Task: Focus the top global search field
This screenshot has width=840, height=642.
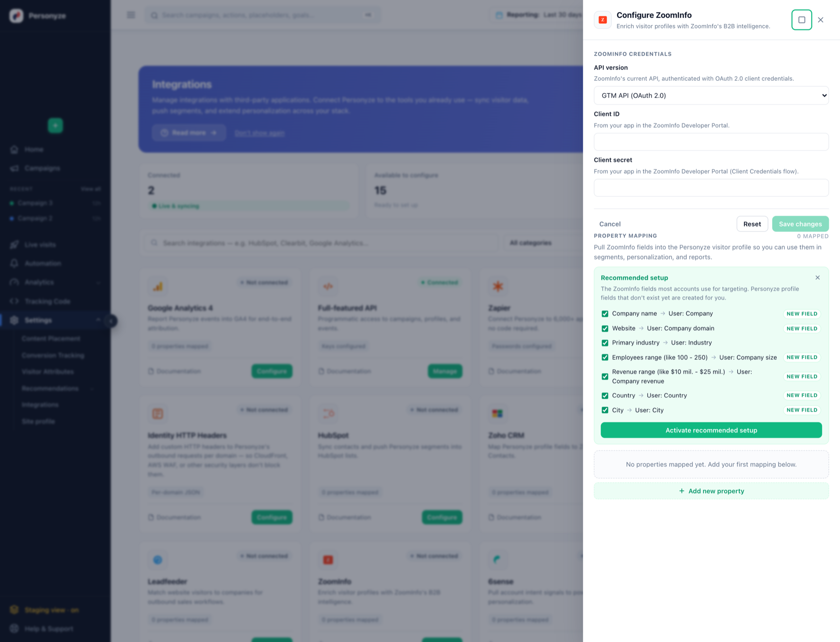Action: tap(262, 15)
